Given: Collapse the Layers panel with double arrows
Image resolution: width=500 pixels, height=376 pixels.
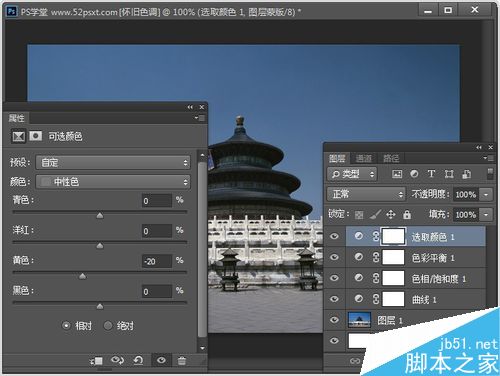Looking at the screenshot, I should tap(479, 147).
